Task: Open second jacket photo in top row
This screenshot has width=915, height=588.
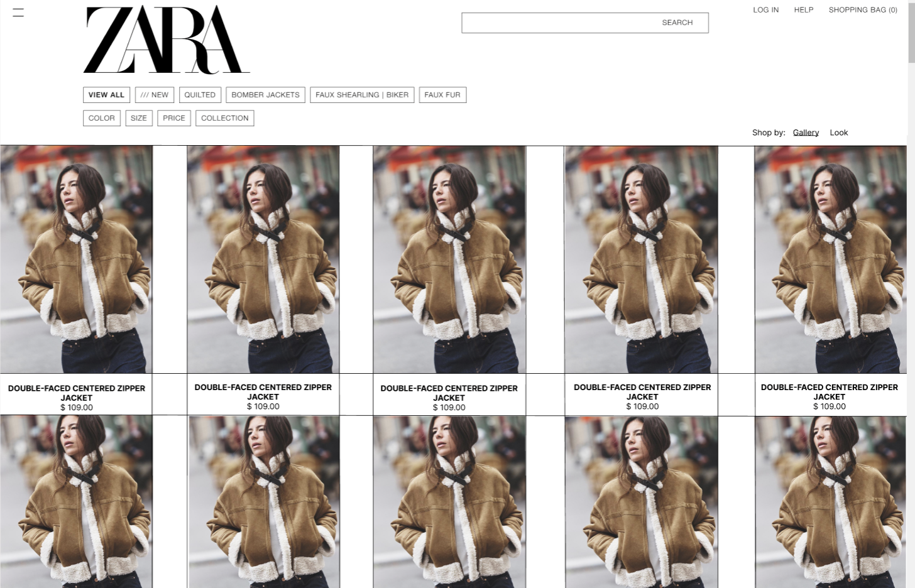Action: [263, 259]
